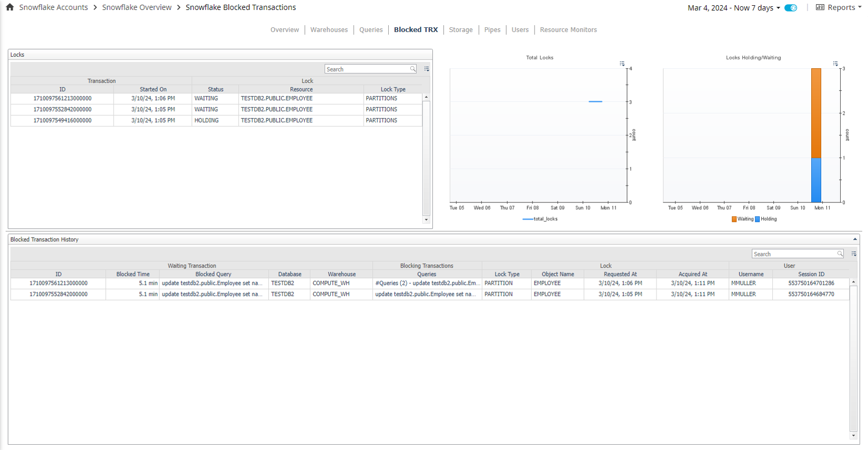Toggle the live time range switch
The width and height of the screenshot is (868, 450).
[791, 8]
